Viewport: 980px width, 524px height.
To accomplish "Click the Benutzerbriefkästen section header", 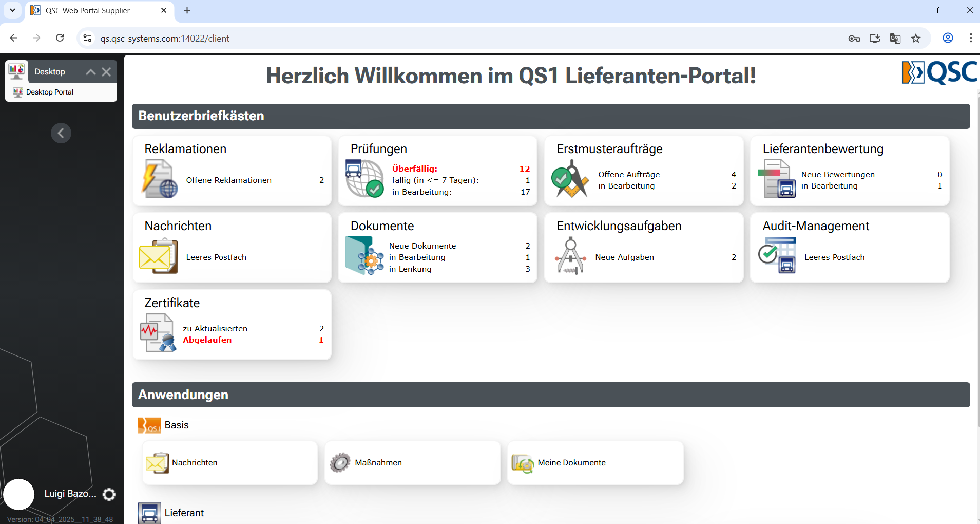I will point(551,116).
